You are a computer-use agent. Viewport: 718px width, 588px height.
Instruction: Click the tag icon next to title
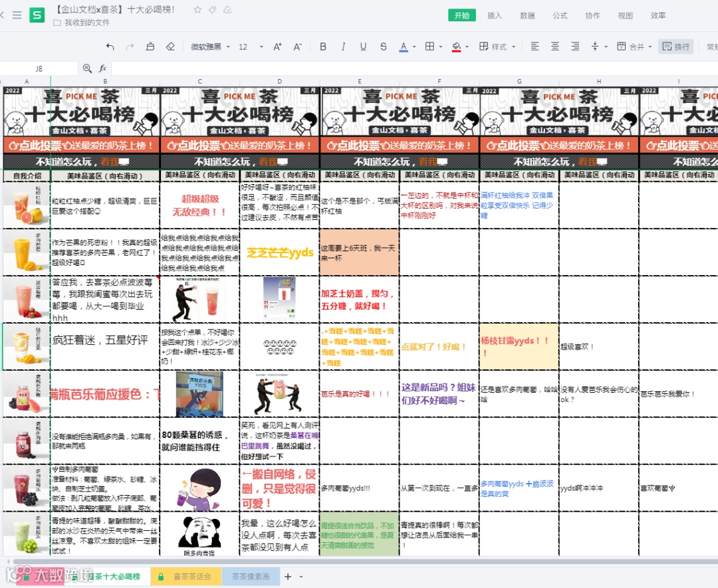click(x=213, y=9)
